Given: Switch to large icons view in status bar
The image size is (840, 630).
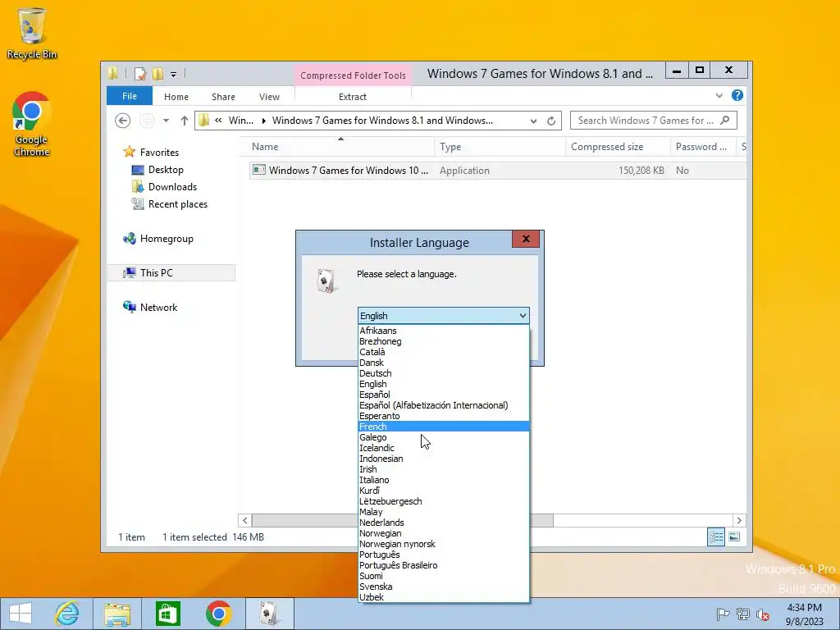Looking at the screenshot, I should pyautogui.click(x=734, y=536).
